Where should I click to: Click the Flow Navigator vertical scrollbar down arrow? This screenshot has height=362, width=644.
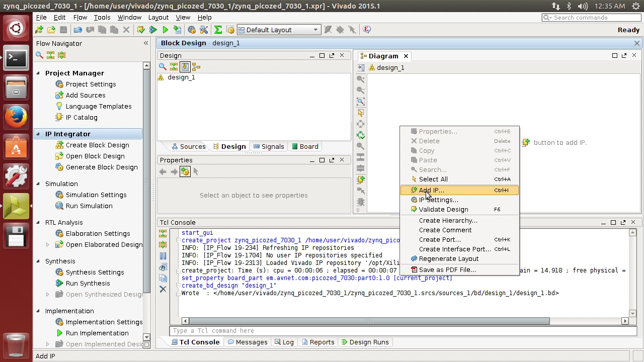(x=146, y=337)
